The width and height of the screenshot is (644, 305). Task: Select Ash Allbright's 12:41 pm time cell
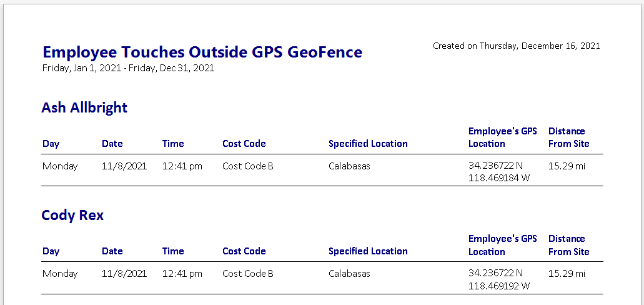pyautogui.click(x=182, y=166)
